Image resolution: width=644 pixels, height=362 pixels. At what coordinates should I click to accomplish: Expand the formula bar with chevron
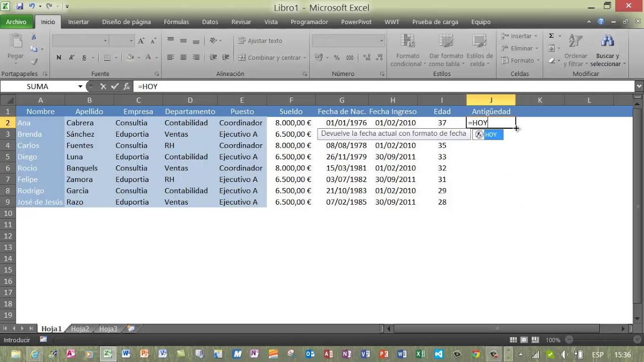pyautogui.click(x=639, y=86)
